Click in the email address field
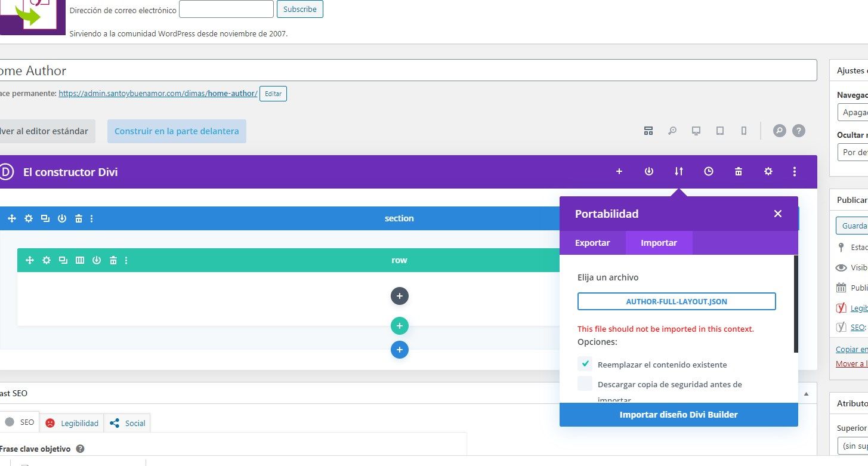This screenshot has height=466, width=868. click(226, 9)
